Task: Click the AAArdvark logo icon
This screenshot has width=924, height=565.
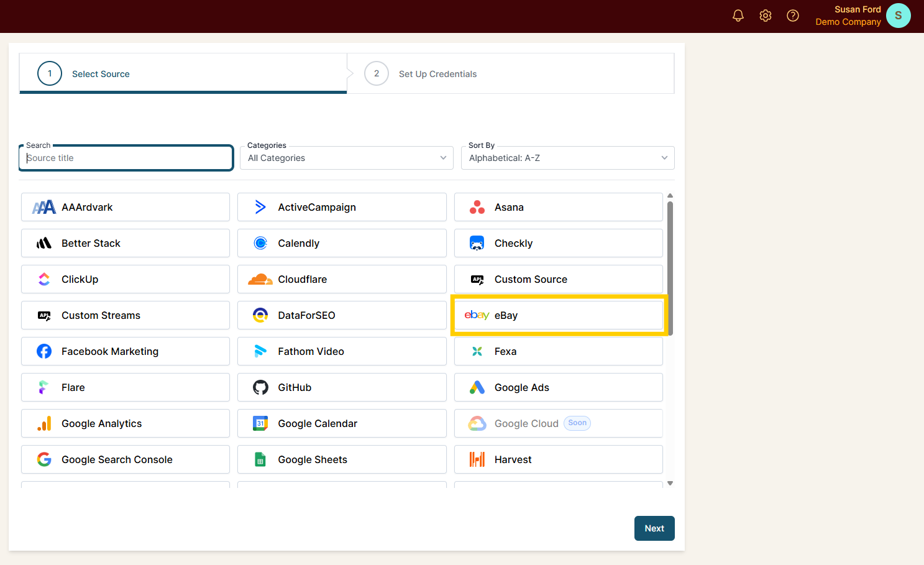Action: pos(44,207)
